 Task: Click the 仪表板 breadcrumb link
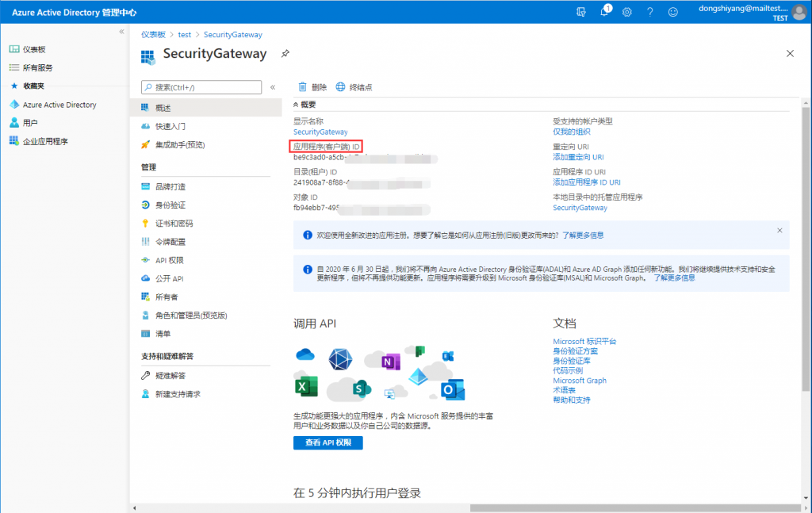(153, 35)
